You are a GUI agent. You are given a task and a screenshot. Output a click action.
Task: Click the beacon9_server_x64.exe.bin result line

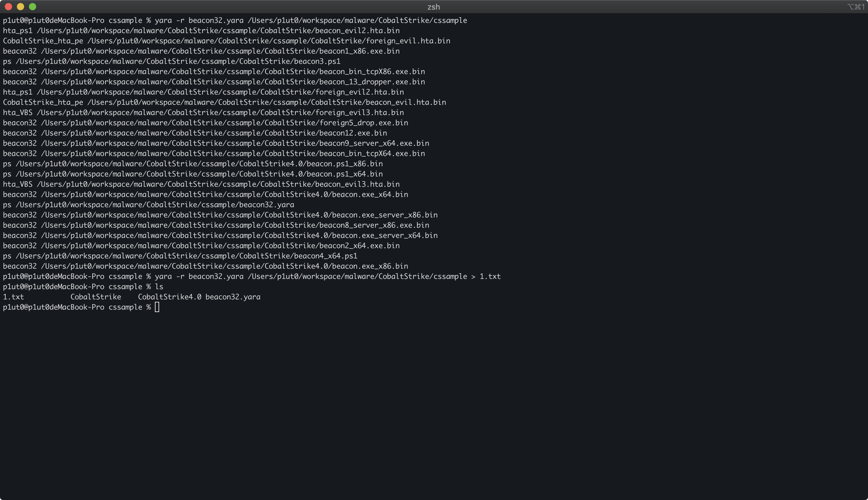(216, 144)
